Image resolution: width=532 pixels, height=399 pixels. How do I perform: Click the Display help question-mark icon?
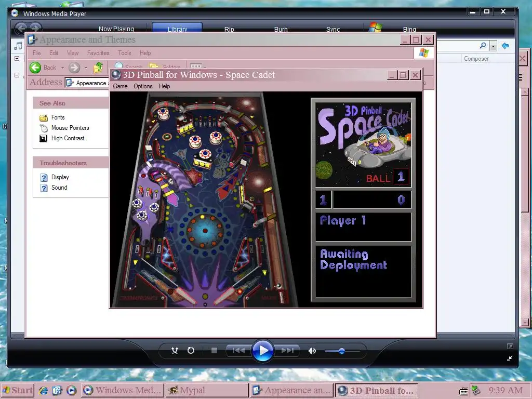[x=44, y=178]
